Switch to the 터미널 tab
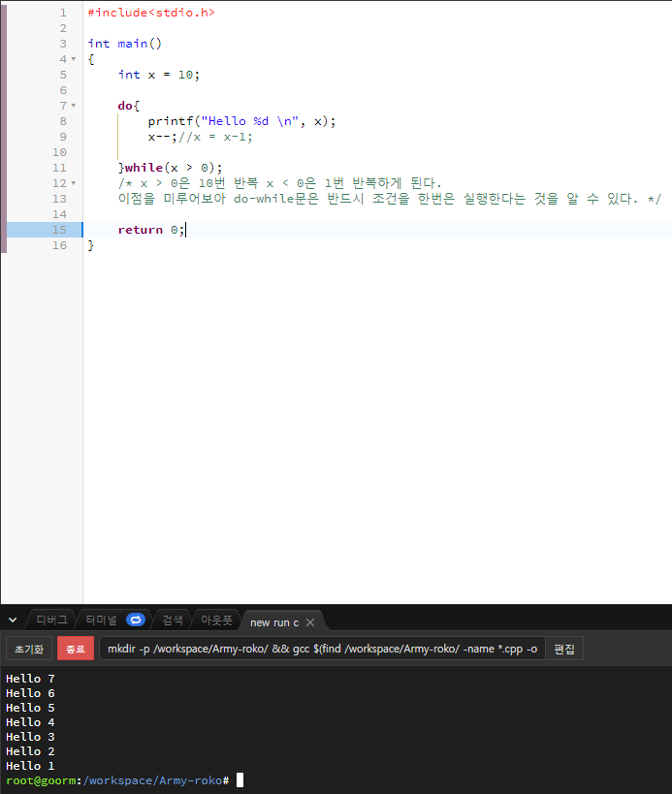672x794 pixels. point(101,619)
